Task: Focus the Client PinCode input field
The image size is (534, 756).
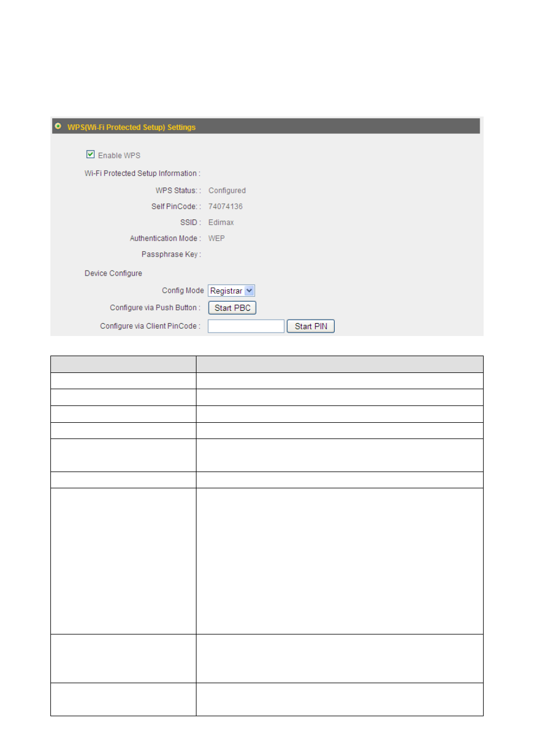Action: [246, 326]
